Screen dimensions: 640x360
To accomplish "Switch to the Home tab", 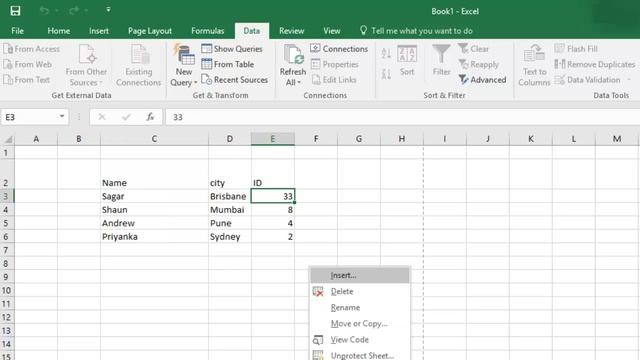I will [58, 31].
